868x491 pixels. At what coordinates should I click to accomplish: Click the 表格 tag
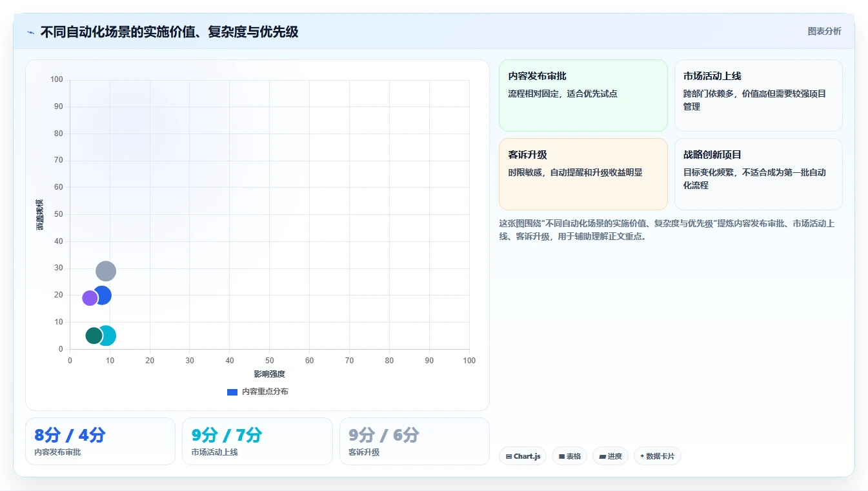(x=569, y=456)
